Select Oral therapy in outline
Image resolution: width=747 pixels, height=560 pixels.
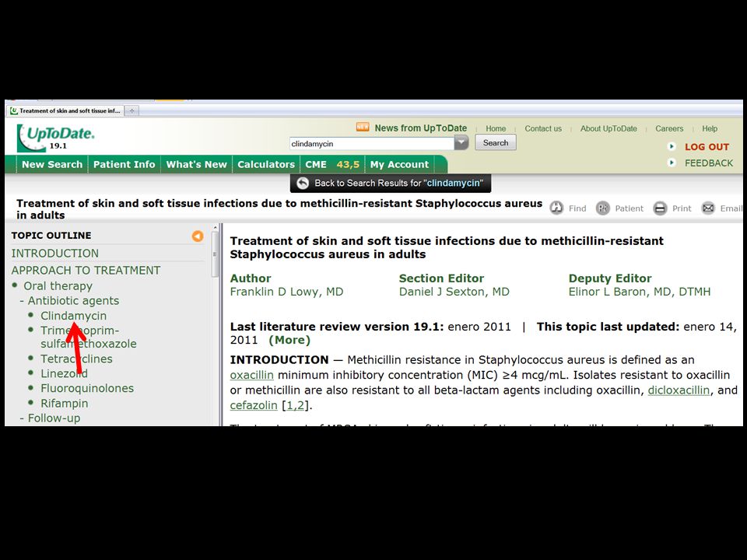(58, 285)
